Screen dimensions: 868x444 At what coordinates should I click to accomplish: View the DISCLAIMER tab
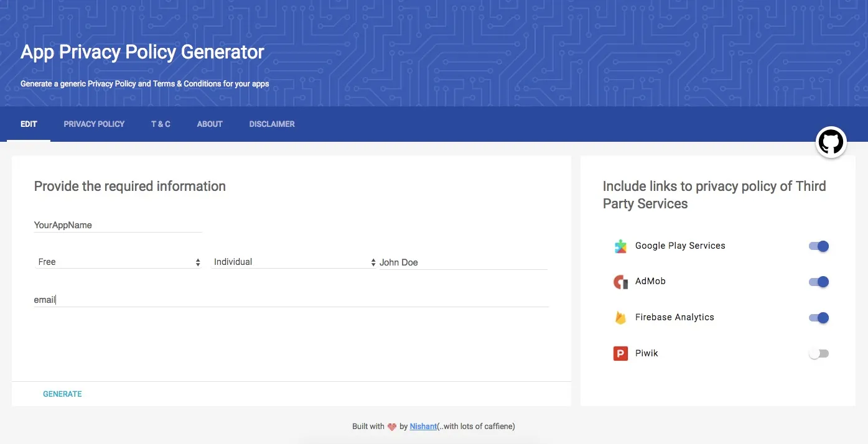pos(271,124)
